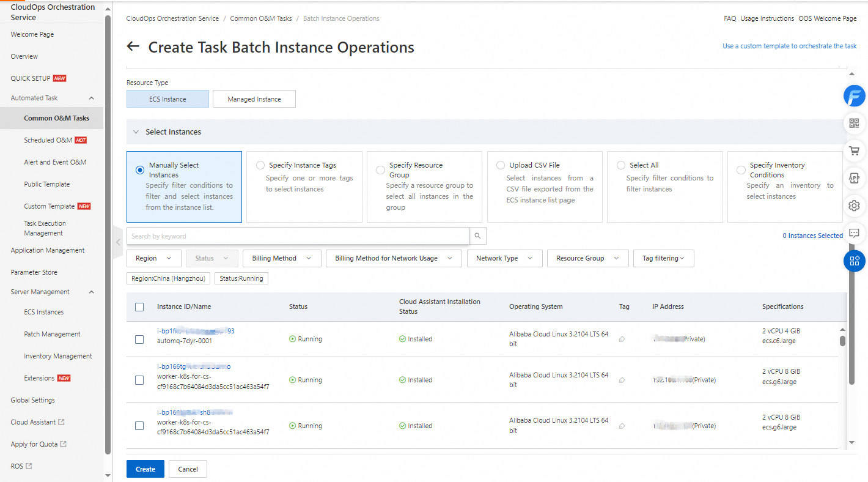Screen dimensions: 868x482
Task: Edit tag icon for automq-7dyr-0001 instance
Action: pyautogui.click(x=622, y=339)
